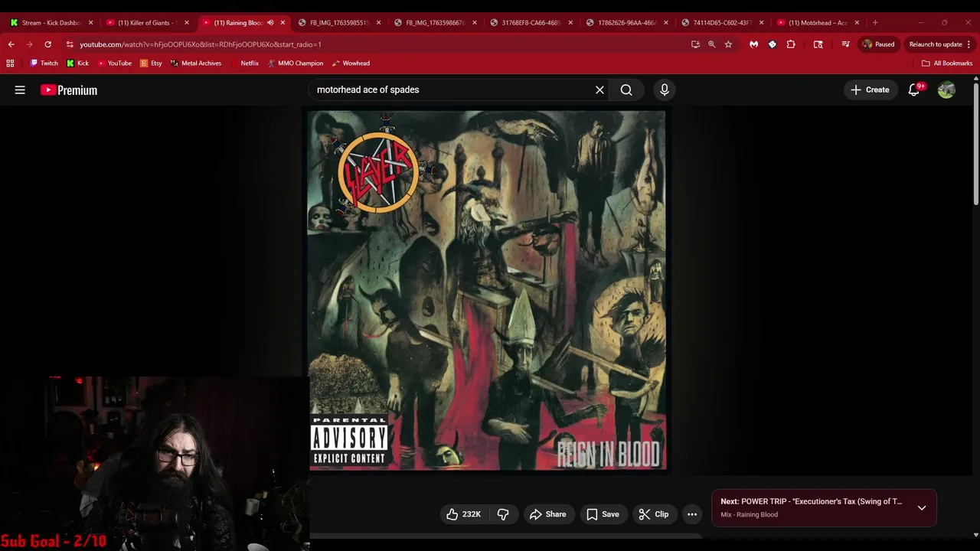Image resolution: width=980 pixels, height=551 pixels.
Task: Click the magnifier search button
Action: click(626, 90)
